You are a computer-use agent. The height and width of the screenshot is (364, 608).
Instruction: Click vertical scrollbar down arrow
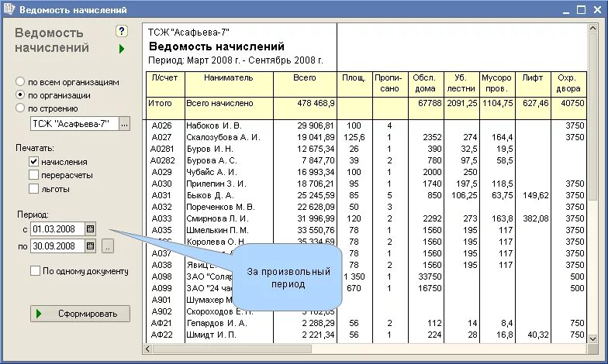(x=592, y=338)
